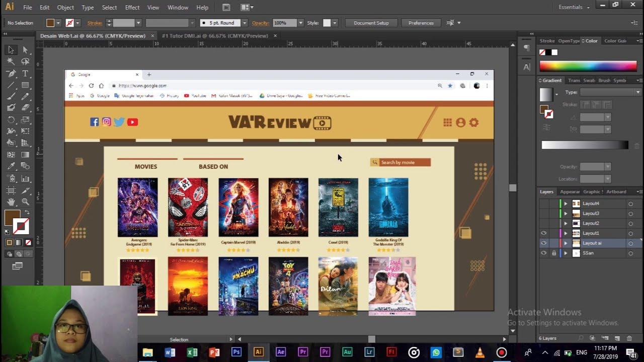The height and width of the screenshot is (362, 644).
Task: Click target circle of Layout1 layer
Action: pyautogui.click(x=630, y=233)
